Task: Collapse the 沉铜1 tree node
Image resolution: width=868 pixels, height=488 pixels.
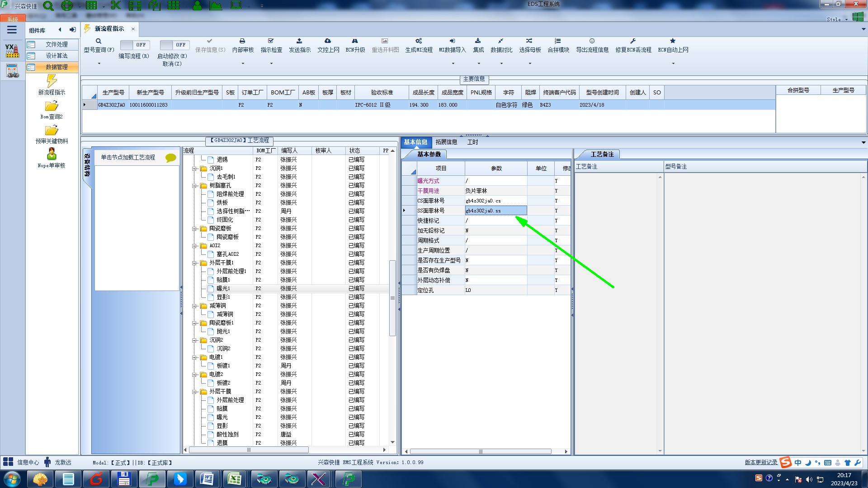Action: (x=195, y=169)
